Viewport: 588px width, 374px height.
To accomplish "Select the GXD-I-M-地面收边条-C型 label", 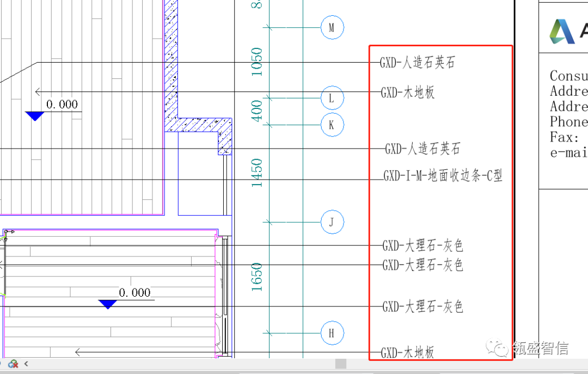I will click(x=443, y=175).
